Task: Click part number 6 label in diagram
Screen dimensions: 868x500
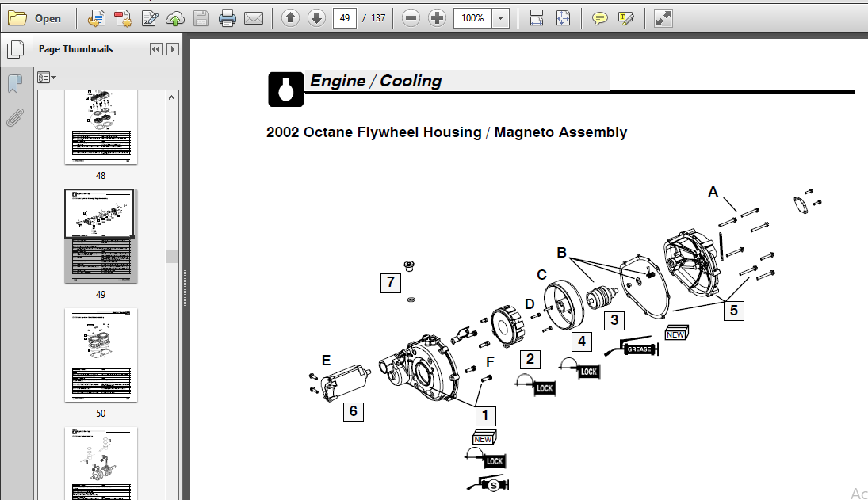Action: (354, 411)
